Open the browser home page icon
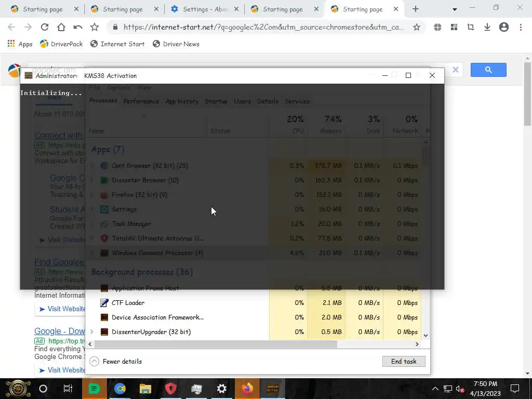The height and width of the screenshot is (399, 532). click(61, 27)
